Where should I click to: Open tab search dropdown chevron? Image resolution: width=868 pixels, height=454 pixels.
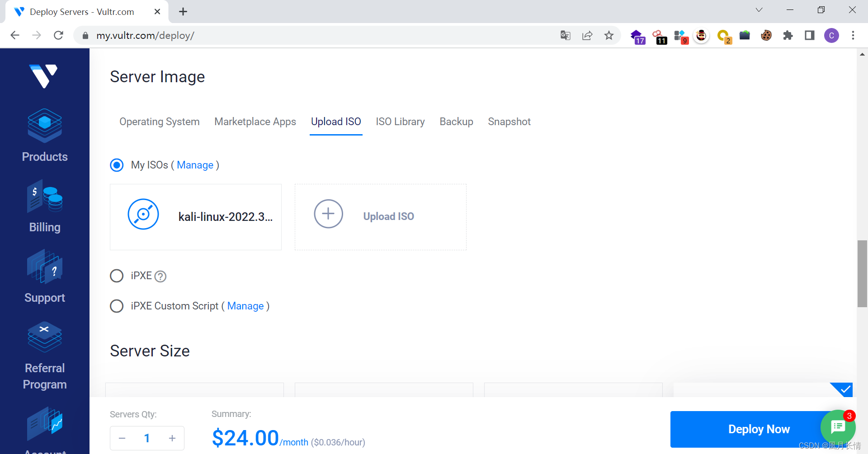(x=759, y=10)
